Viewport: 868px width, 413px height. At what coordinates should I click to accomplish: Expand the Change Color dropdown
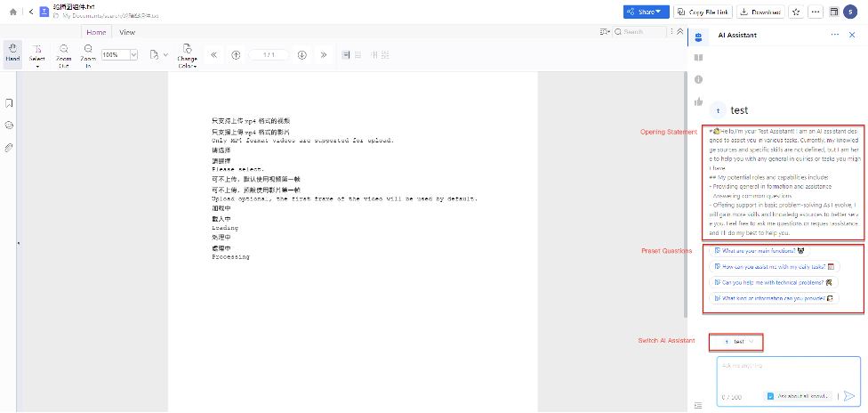pos(187,55)
